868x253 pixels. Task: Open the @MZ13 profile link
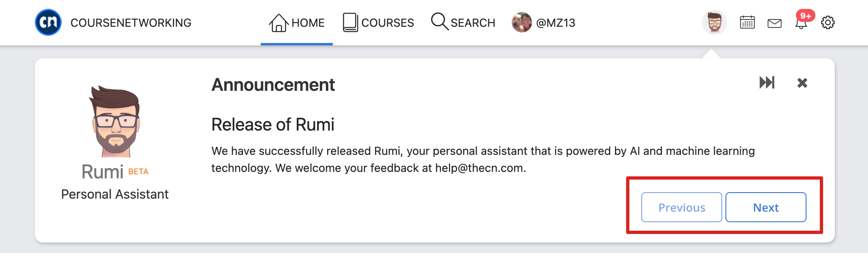click(543, 23)
